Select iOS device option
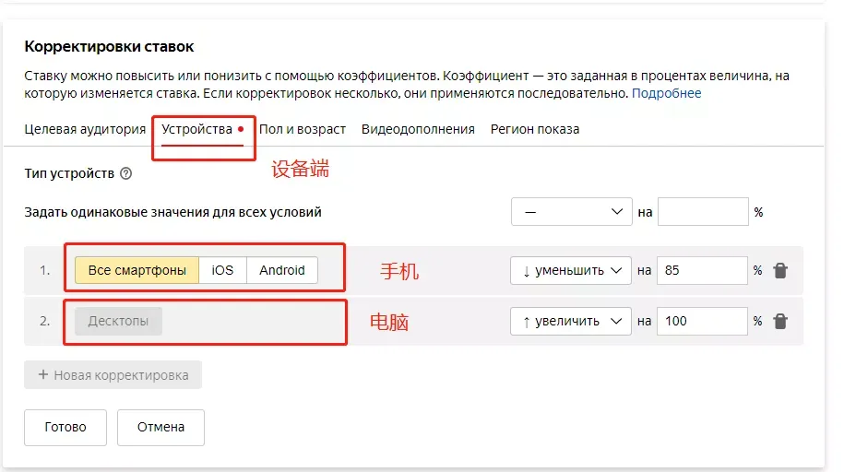 coord(222,270)
